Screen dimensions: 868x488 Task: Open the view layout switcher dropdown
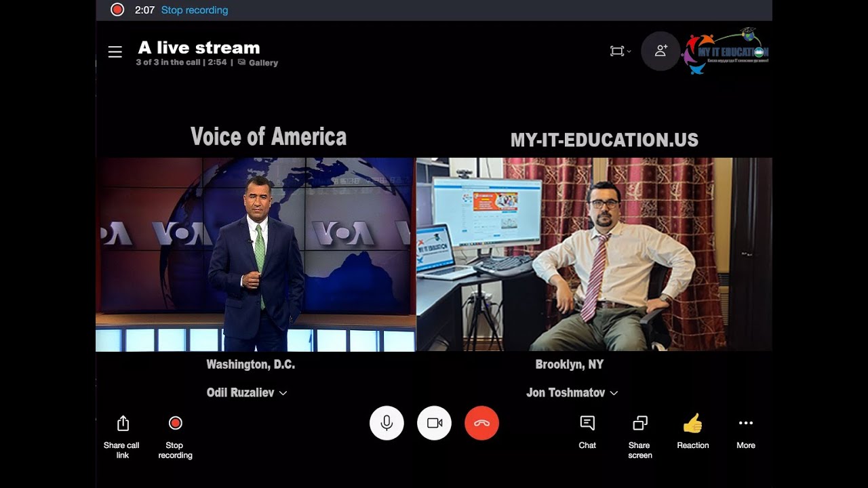point(620,51)
